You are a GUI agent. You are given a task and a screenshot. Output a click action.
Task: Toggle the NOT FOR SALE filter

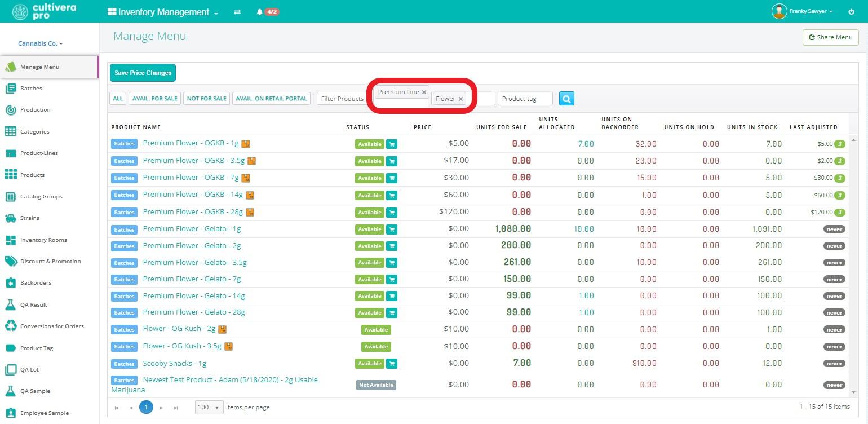(x=207, y=99)
